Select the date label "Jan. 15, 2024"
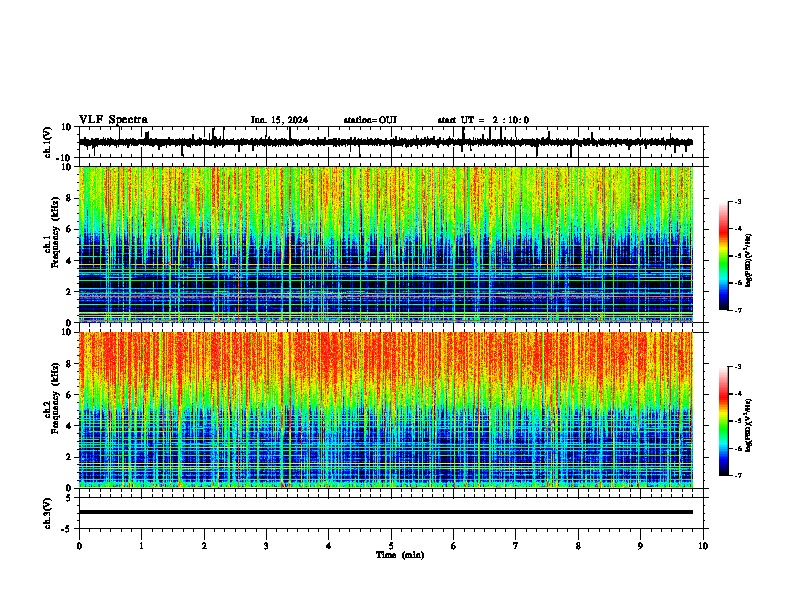 [279, 120]
